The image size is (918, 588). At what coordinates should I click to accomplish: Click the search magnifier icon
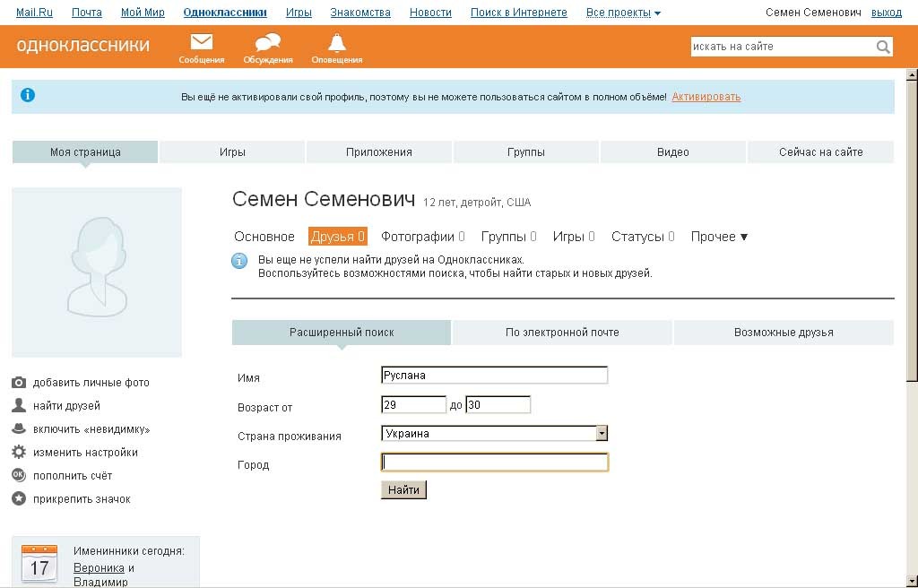883,47
